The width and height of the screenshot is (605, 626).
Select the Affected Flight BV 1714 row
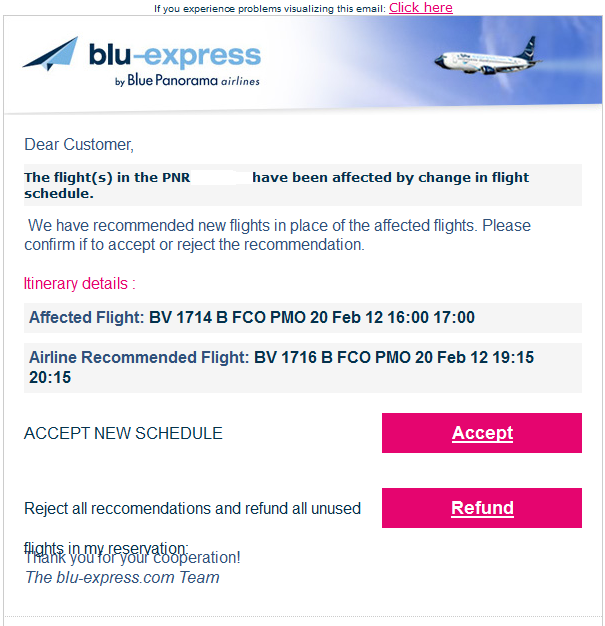coord(303,318)
